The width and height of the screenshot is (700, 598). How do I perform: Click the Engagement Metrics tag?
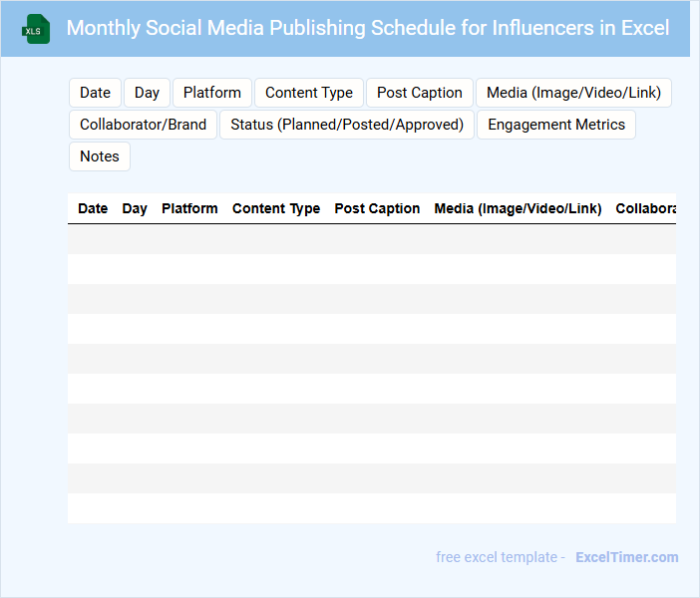click(556, 125)
